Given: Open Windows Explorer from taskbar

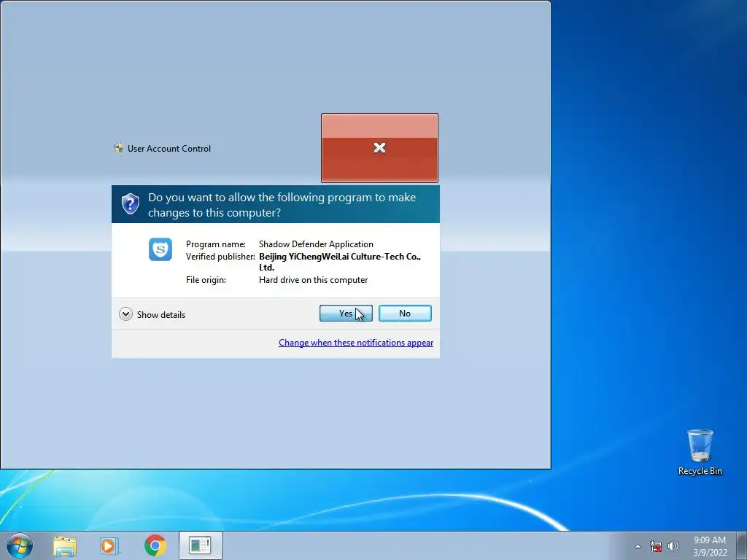Looking at the screenshot, I should 65,545.
